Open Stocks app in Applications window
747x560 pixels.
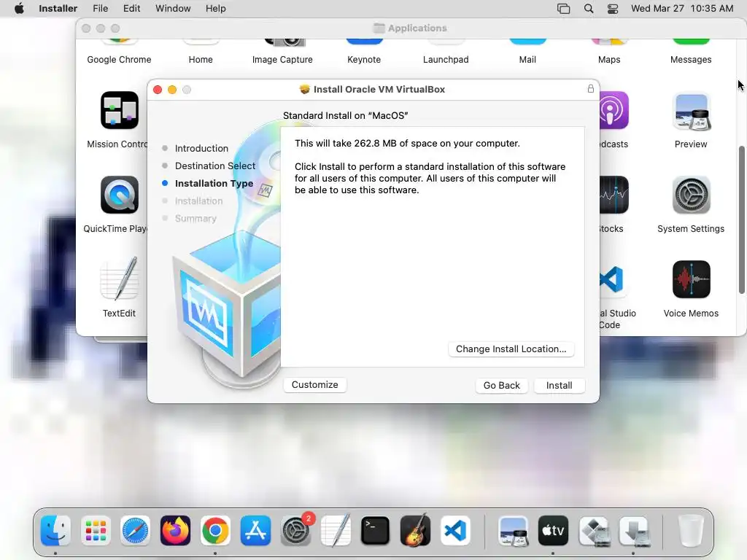(x=614, y=195)
